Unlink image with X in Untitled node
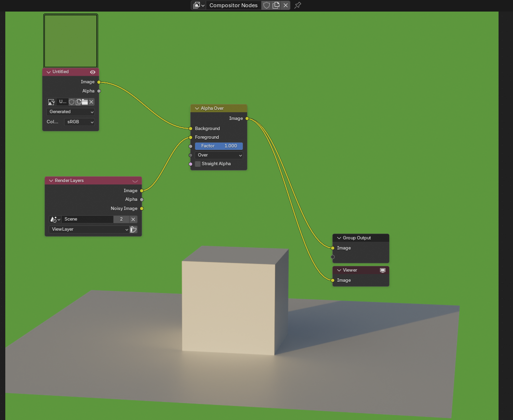 (91, 102)
